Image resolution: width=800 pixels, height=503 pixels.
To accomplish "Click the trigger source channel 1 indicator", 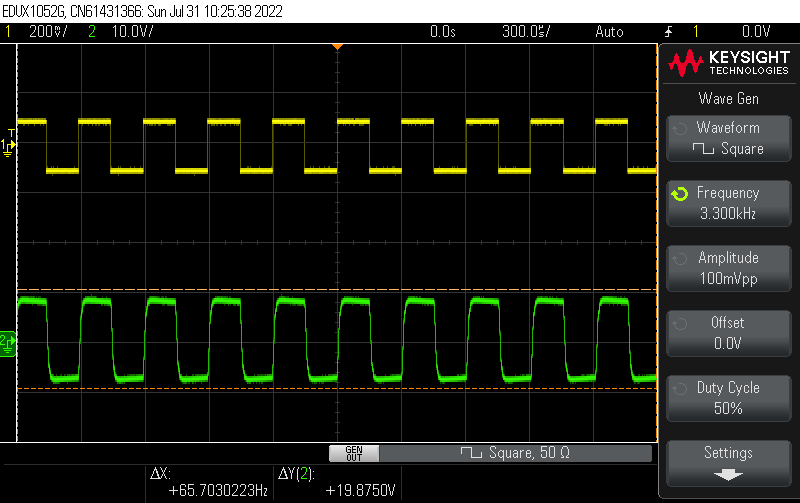I will point(696,32).
